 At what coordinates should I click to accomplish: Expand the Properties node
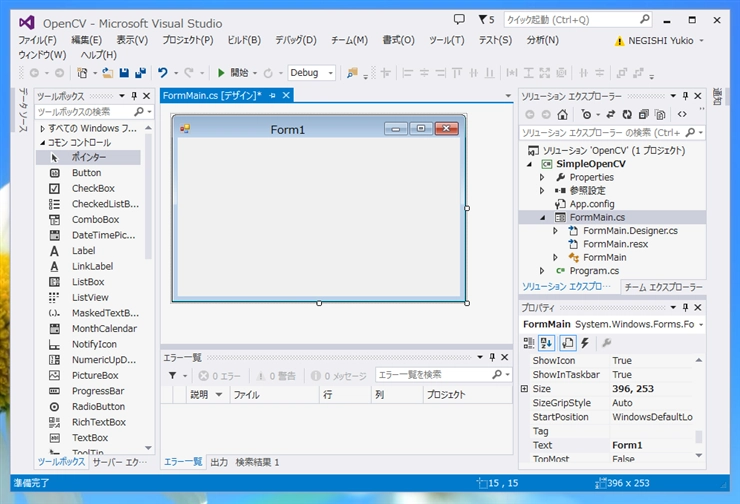(x=542, y=177)
